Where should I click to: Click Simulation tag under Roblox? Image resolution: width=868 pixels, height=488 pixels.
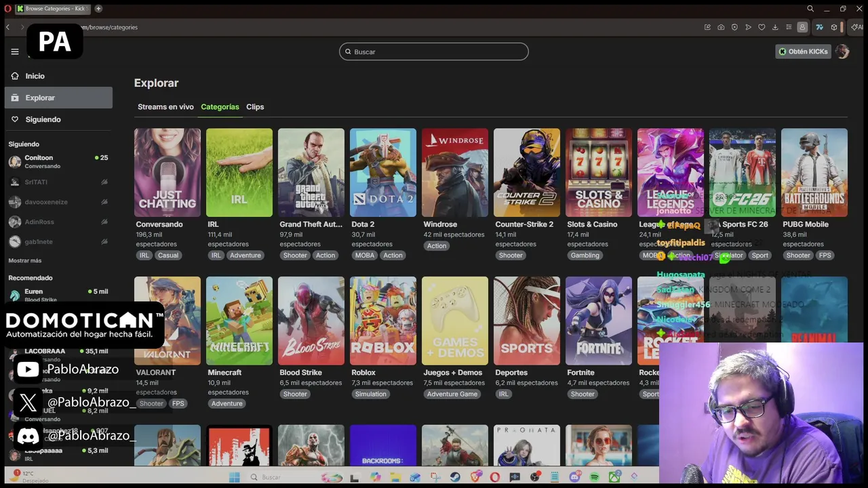point(370,394)
